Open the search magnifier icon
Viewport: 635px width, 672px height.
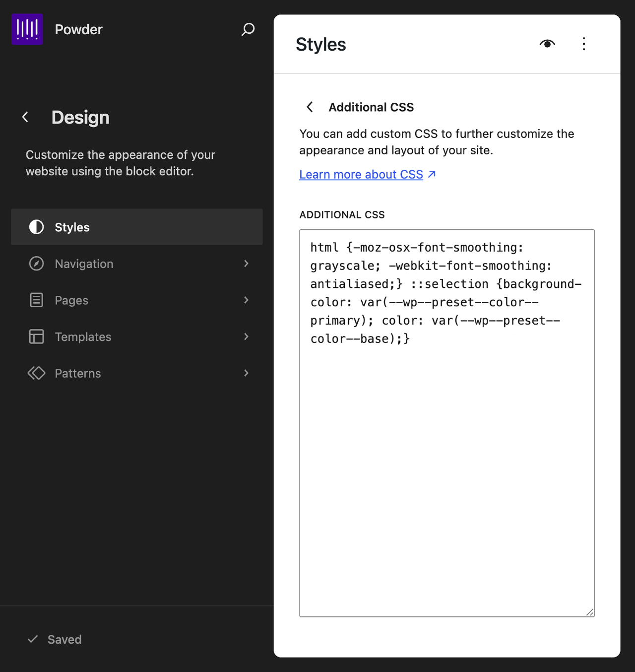[248, 29]
